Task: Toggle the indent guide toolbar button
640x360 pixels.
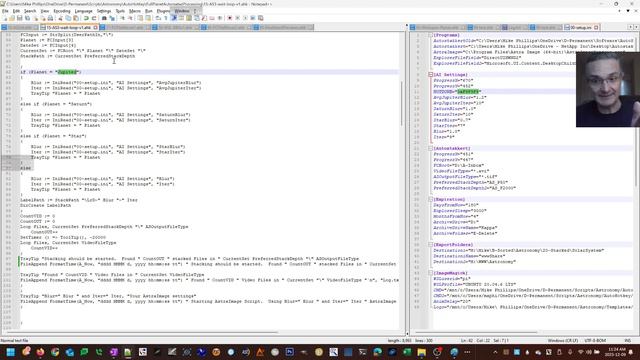Action: [173, 18]
